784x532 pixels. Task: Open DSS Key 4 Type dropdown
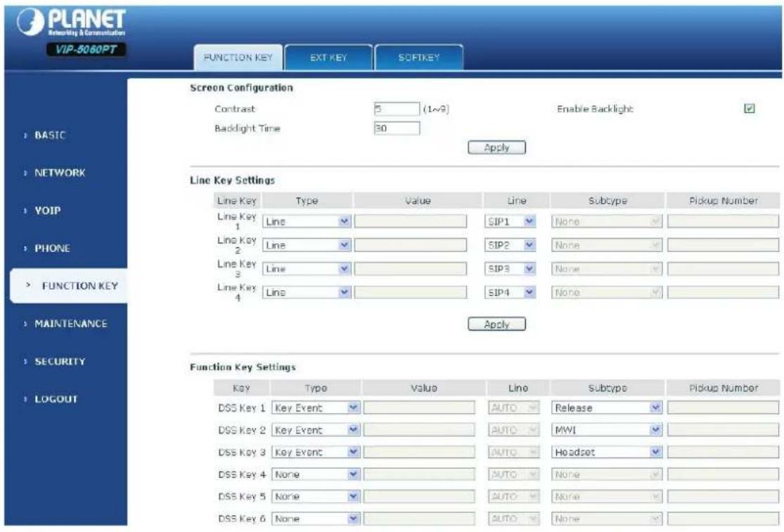click(x=316, y=474)
